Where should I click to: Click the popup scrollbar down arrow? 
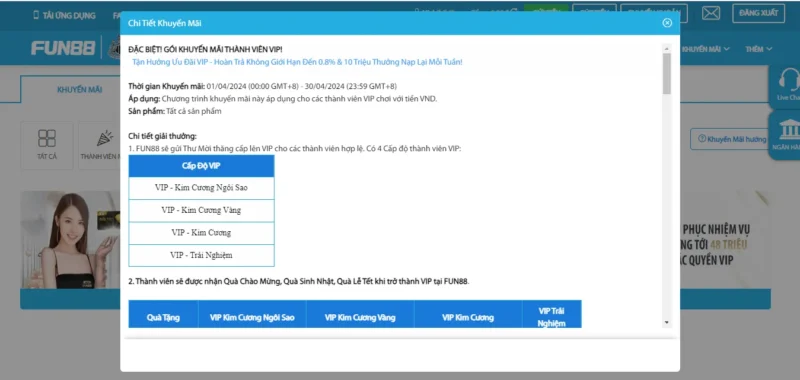pos(666,322)
